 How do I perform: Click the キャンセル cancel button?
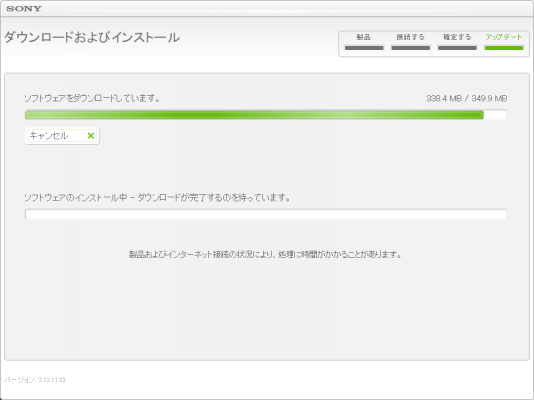click(62, 136)
